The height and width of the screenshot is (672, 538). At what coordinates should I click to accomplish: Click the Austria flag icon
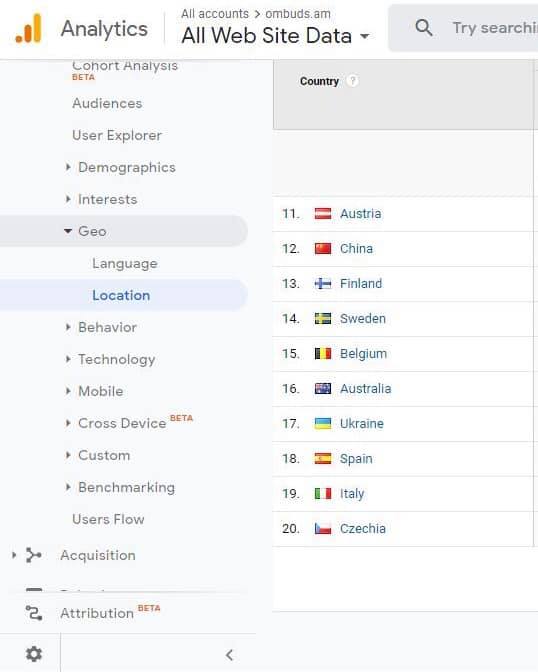322,213
